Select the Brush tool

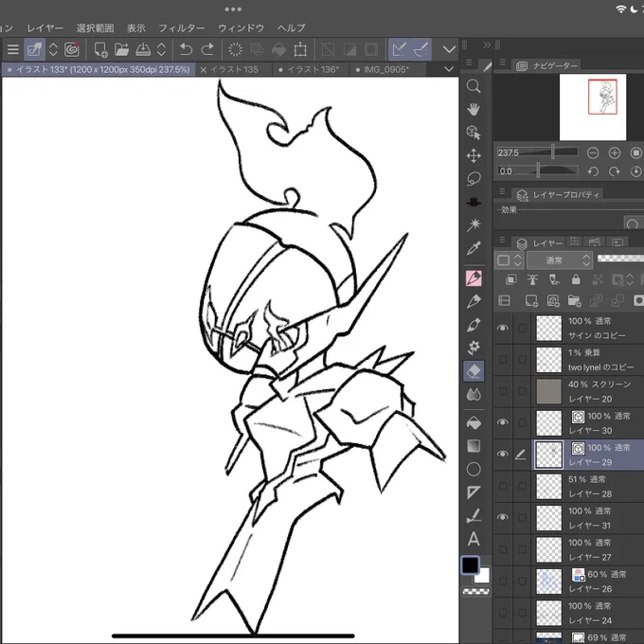point(474,325)
